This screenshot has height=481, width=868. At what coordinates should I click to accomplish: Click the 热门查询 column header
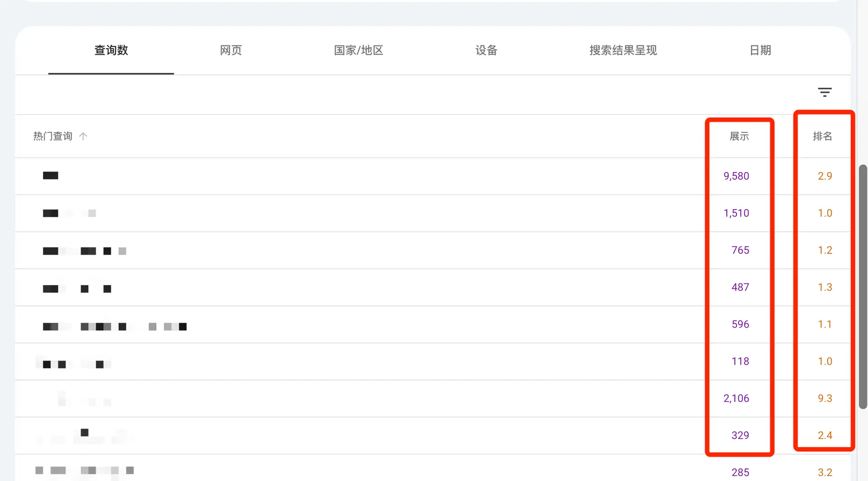tap(53, 136)
